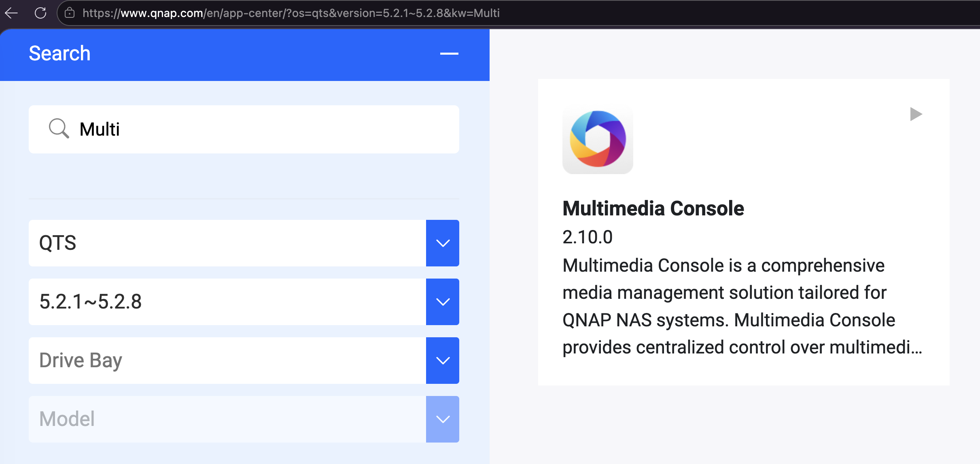Select the Drive Bay filter field
The width and height of the screenshot is (980, 464).
(227, 360)
